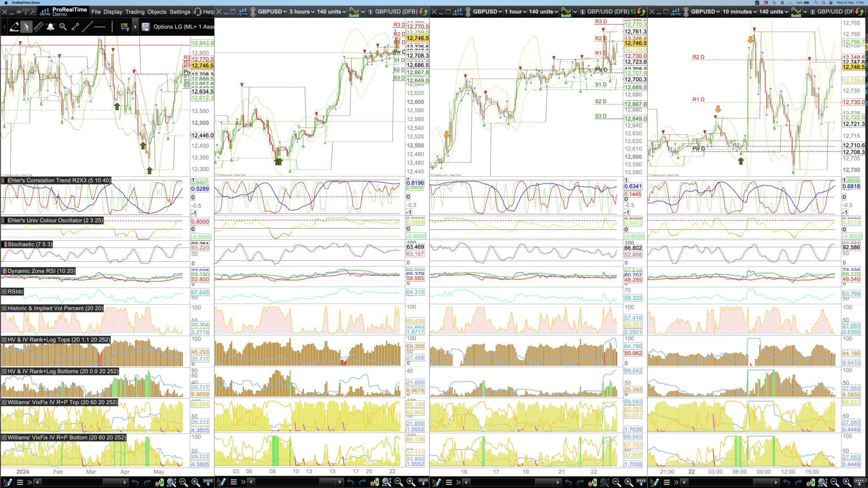Open the Trading menu

point(135,12)
